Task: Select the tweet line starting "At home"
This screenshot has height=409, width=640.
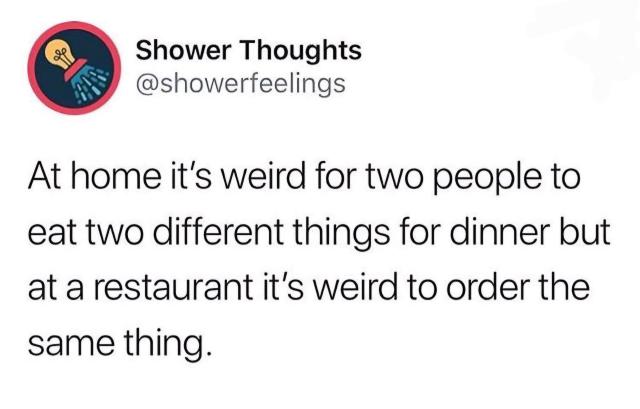Action: click(304, 178)
